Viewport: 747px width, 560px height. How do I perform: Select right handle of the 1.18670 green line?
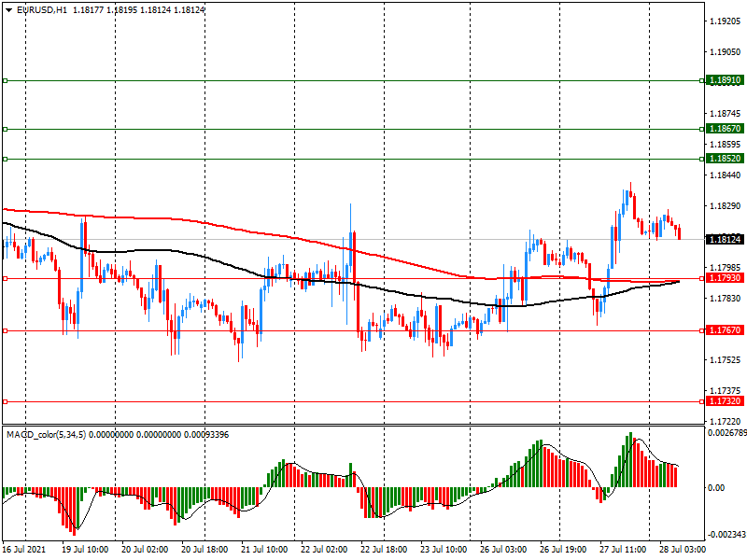tap(702, 129)
